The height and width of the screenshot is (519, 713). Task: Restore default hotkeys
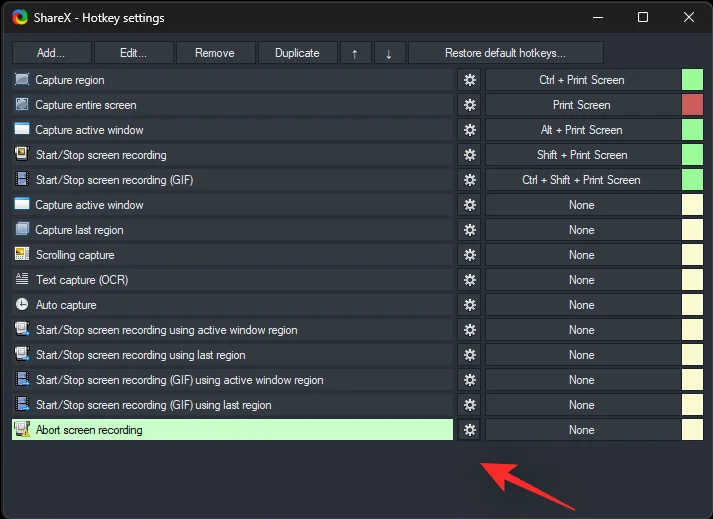[505, 53]
